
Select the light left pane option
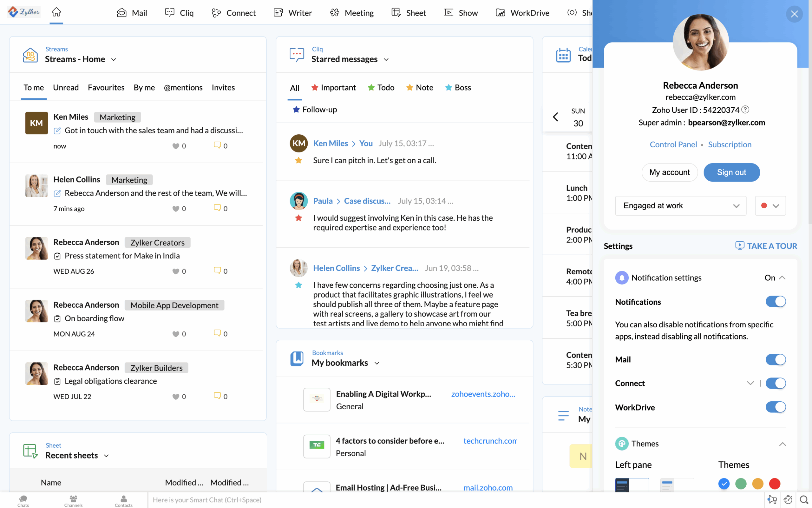677,485
